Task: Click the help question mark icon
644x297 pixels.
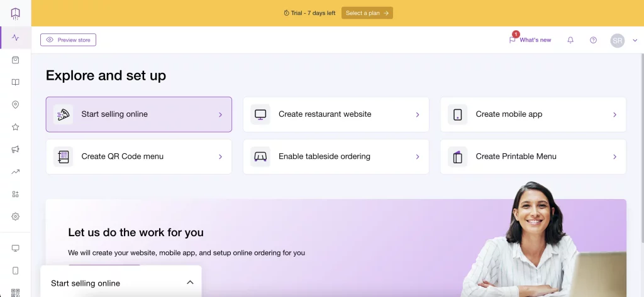Action: pyautogui.click(x=593, y=40)
